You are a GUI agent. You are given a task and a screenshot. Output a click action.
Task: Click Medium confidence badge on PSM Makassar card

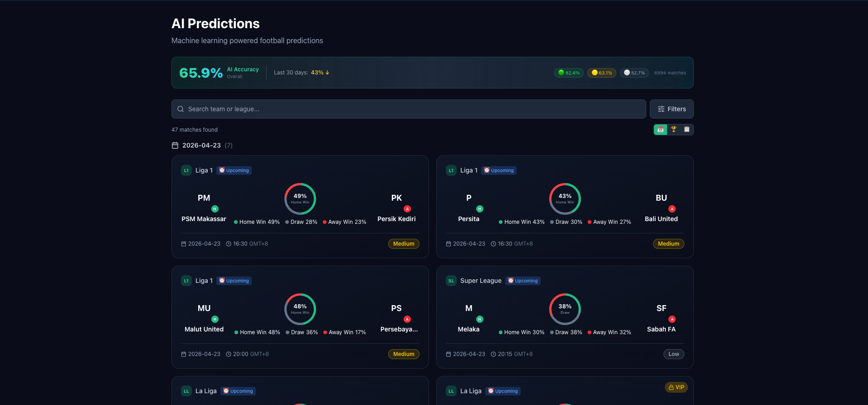pyautogui.click(x=404, y=244)
